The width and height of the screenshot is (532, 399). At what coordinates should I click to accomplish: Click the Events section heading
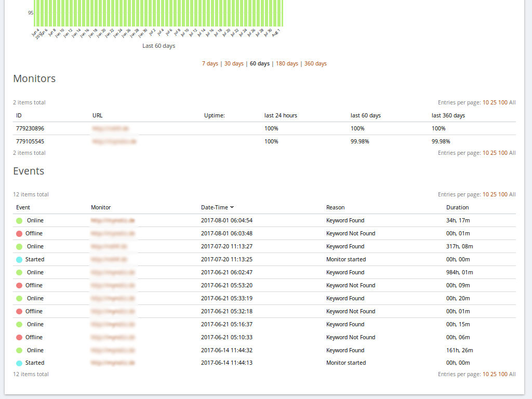click(x=29, y=171)
